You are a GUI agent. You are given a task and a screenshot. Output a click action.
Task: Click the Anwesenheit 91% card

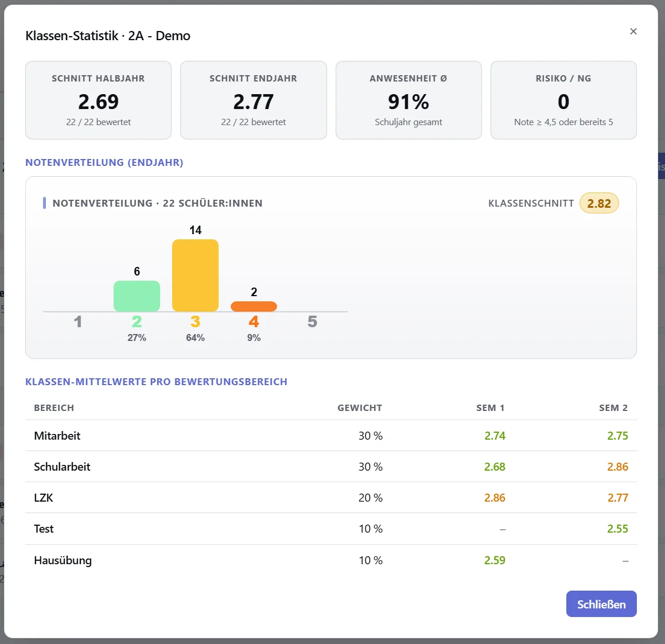coord(409,100)
